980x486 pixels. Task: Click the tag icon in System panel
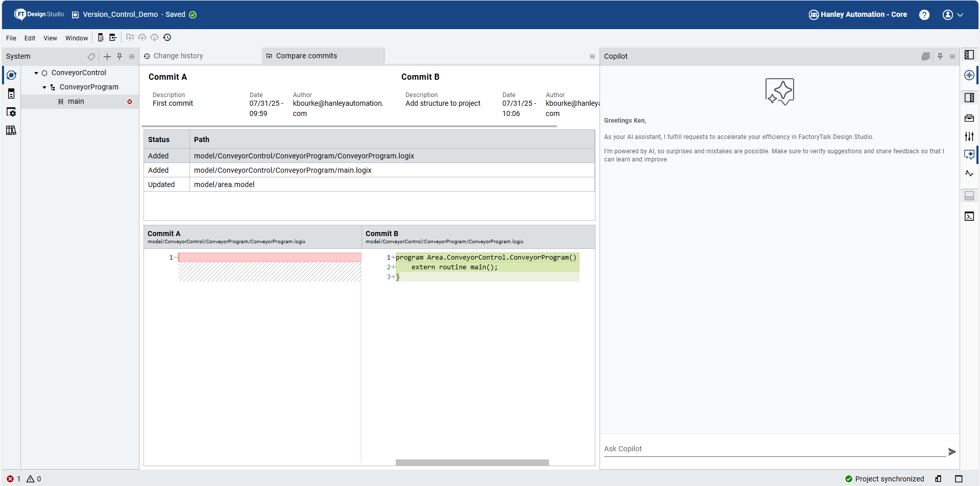pyautogui.click(x=91, y=57)
